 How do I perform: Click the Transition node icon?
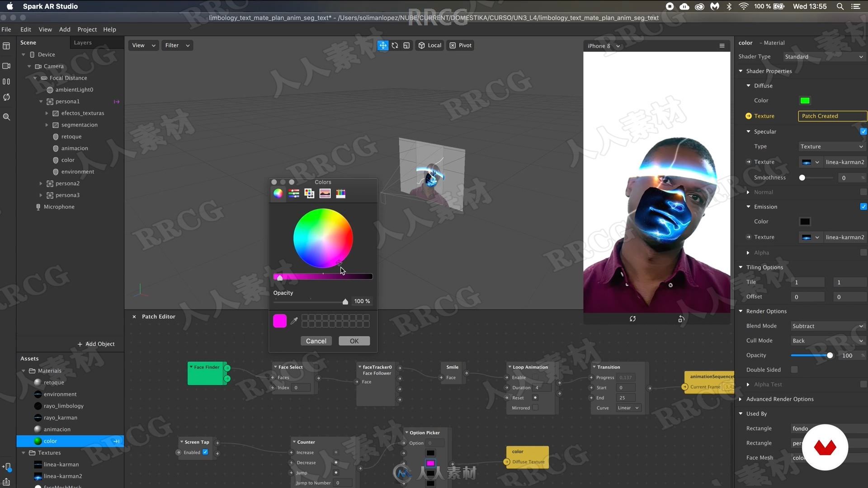point(594,366)
